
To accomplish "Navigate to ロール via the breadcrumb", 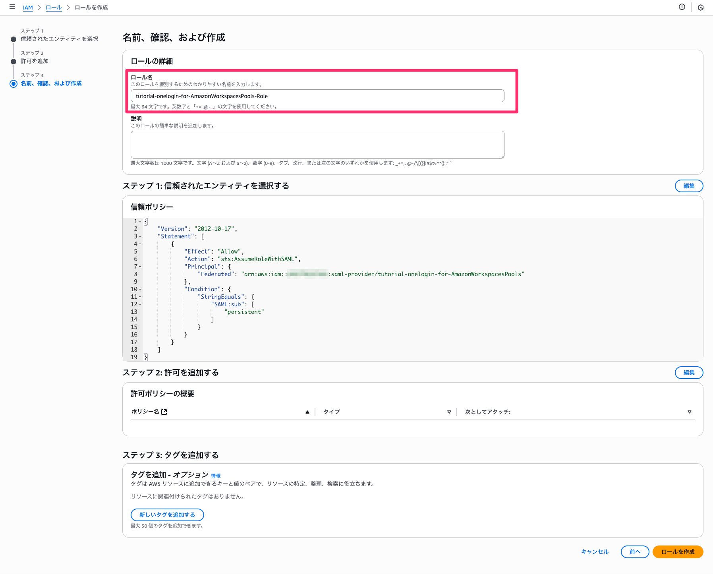I will point(54,7).
